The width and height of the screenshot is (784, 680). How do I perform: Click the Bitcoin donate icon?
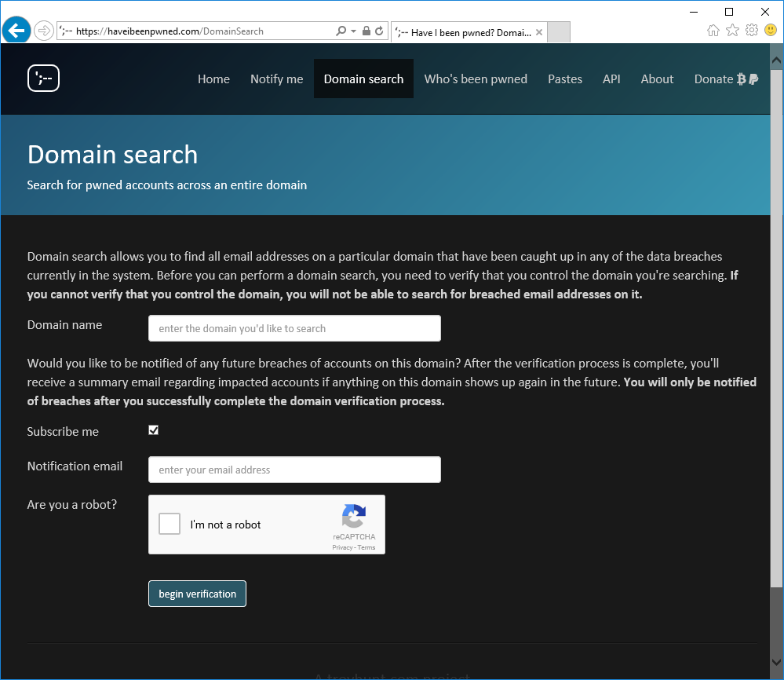tap(742, 79)
